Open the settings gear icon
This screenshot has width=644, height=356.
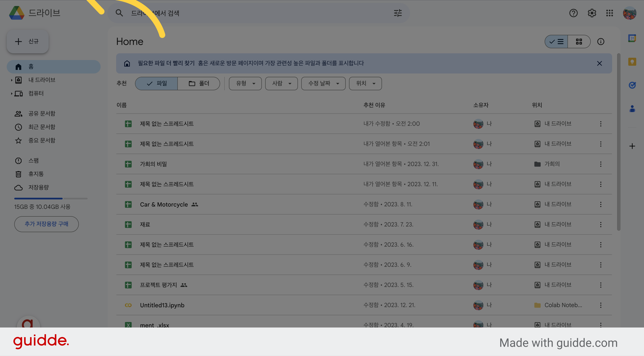(592, 13)
